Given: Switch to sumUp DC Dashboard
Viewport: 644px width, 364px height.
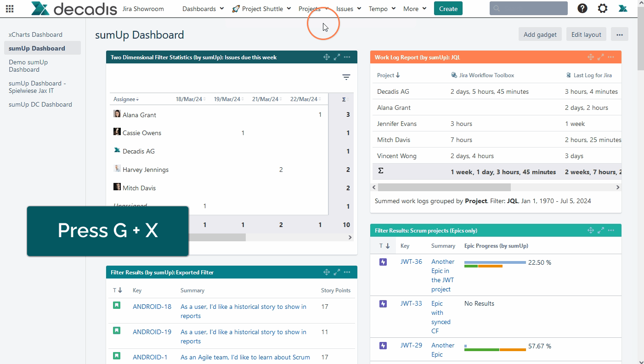Looking at the screenshot, I should pyautogui.click(x=40, y=104).
